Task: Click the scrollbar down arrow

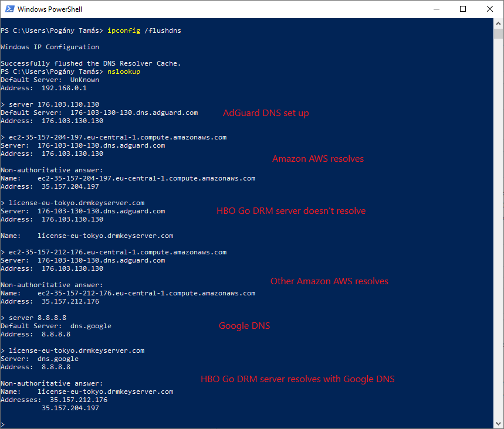Action: [x=498, y=424]
